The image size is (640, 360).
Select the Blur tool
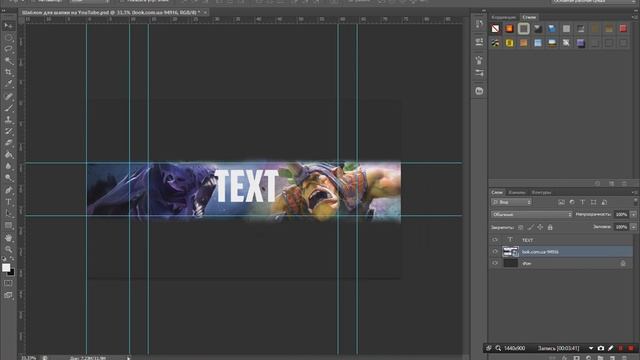coord(8,167)
